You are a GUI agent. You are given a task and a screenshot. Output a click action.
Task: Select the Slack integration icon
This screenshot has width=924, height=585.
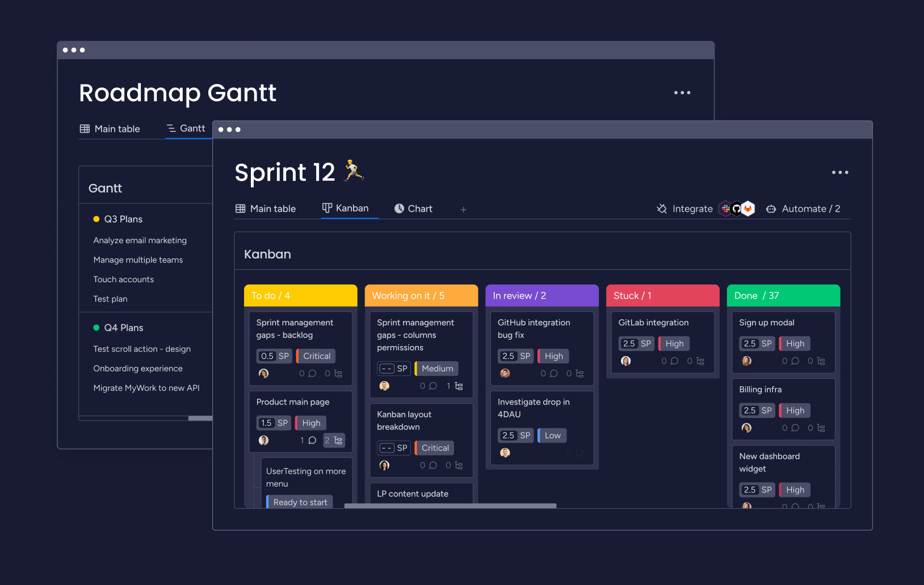[x=725, y=208]
